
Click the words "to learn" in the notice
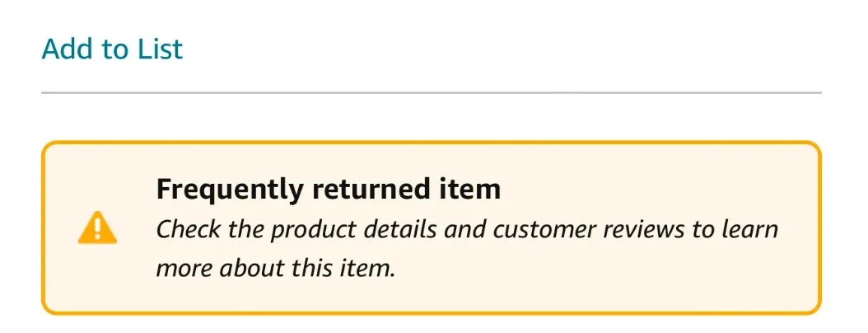coord(735,228)
